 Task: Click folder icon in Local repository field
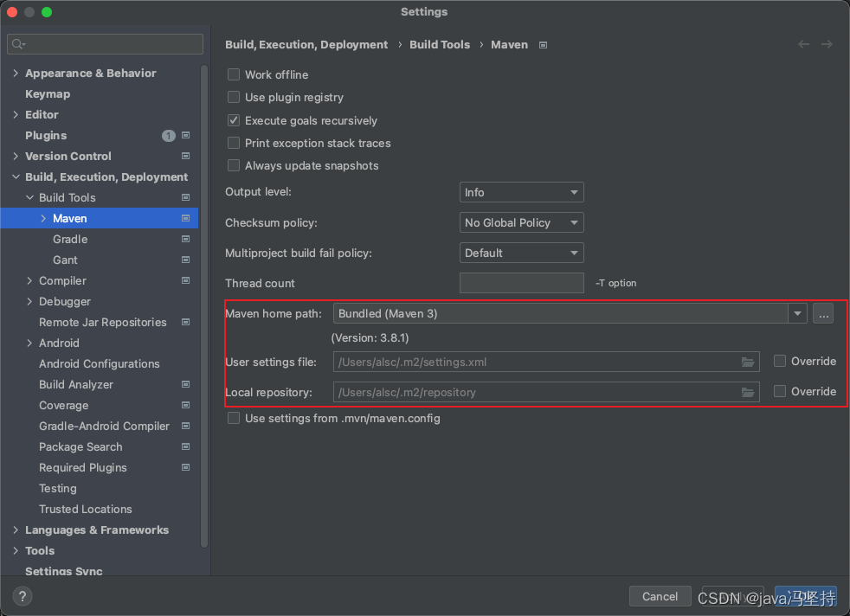[x=748, y=392]
